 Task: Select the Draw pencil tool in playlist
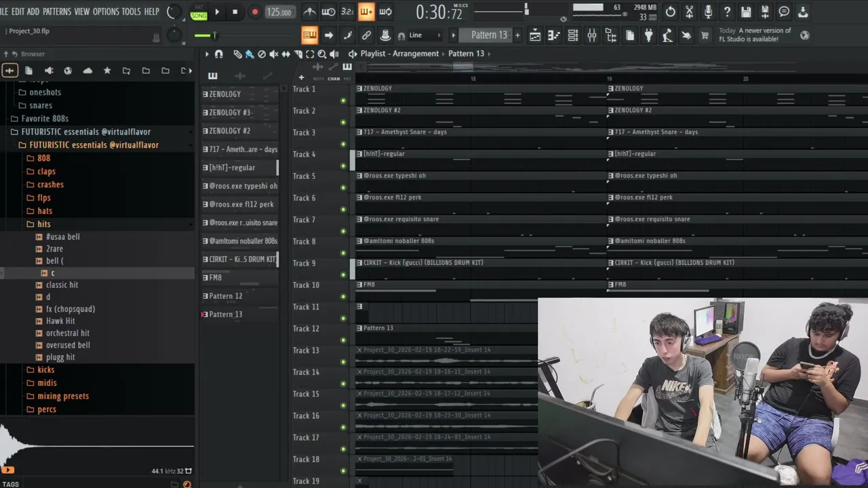pos(237,54)
